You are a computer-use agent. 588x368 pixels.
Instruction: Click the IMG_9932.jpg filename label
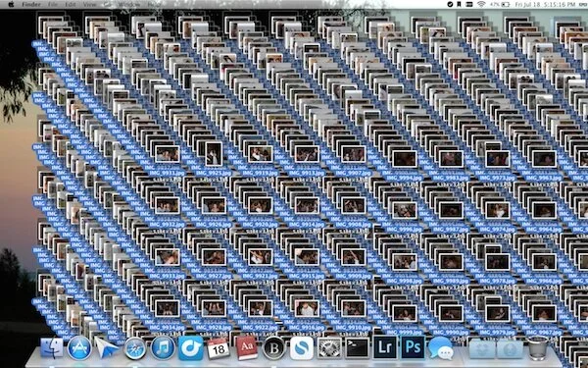click(167, 224)
